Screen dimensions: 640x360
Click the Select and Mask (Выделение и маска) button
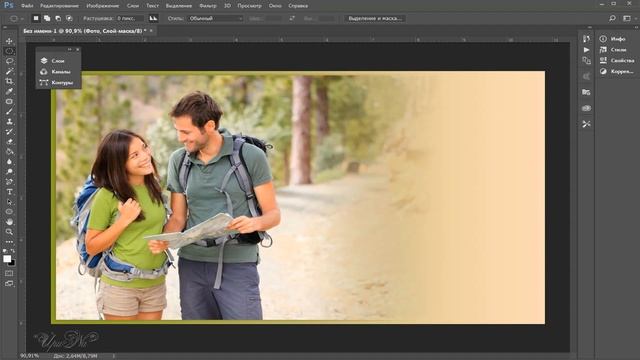tap(375, 18)
